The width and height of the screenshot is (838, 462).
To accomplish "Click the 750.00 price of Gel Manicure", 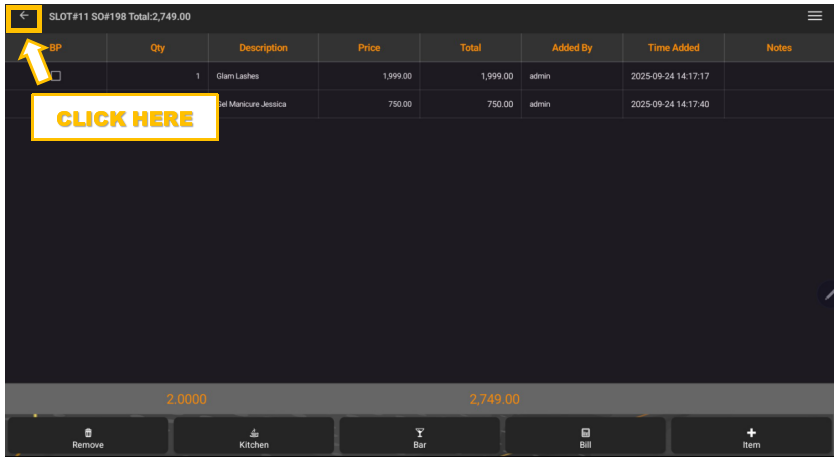I will pyautogui.click(x=399, y=104).
